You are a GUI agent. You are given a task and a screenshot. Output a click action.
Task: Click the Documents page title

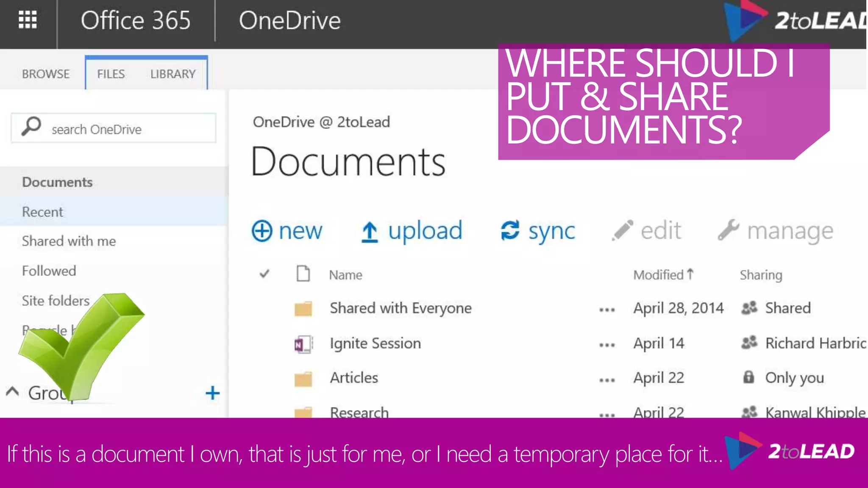coord(348,161)
